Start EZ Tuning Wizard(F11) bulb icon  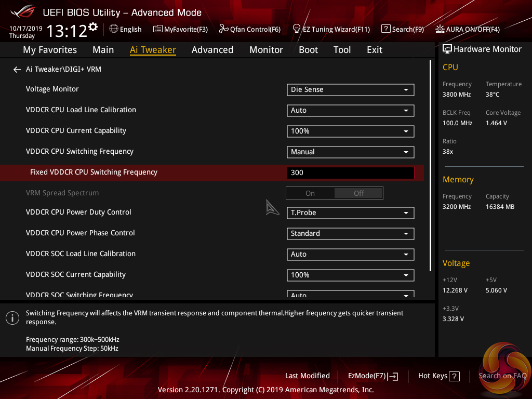(x=297, y=29)
